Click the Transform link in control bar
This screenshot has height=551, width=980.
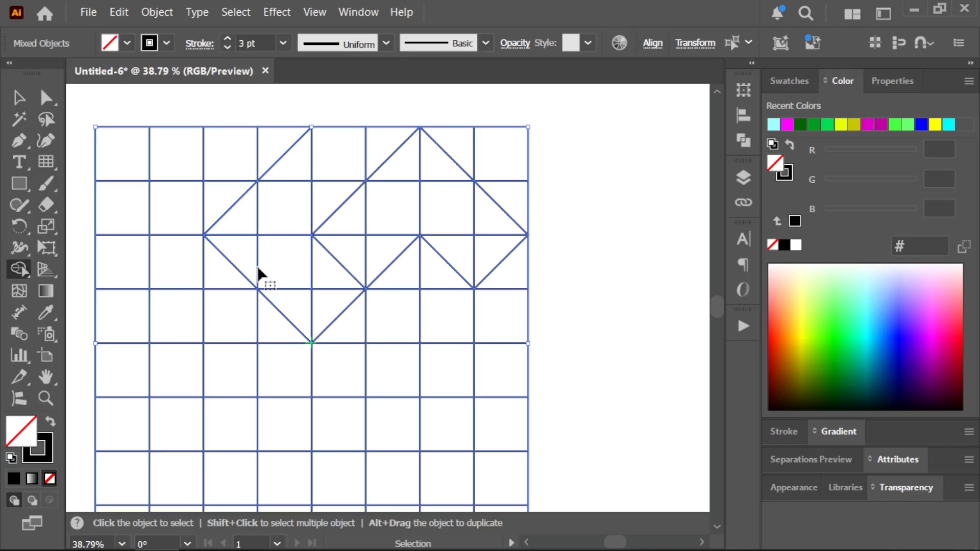695,43
